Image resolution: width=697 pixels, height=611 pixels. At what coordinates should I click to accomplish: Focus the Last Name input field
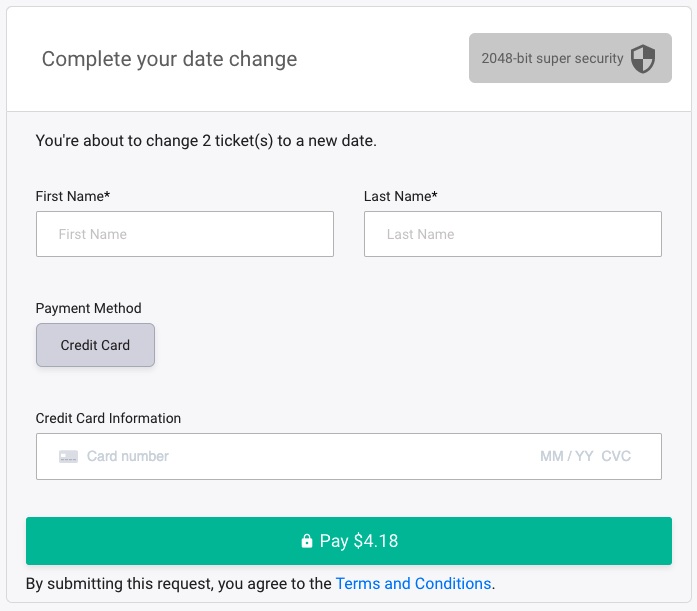[512, 234]
